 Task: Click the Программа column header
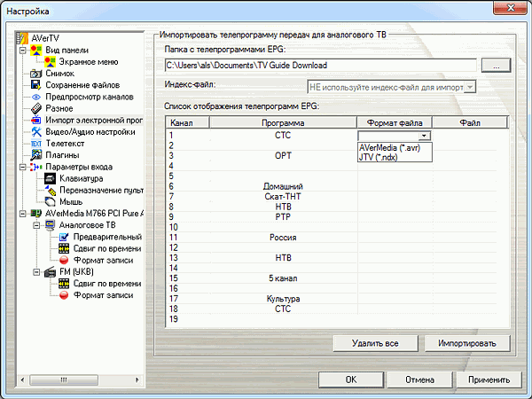click(x=283, y=123)
